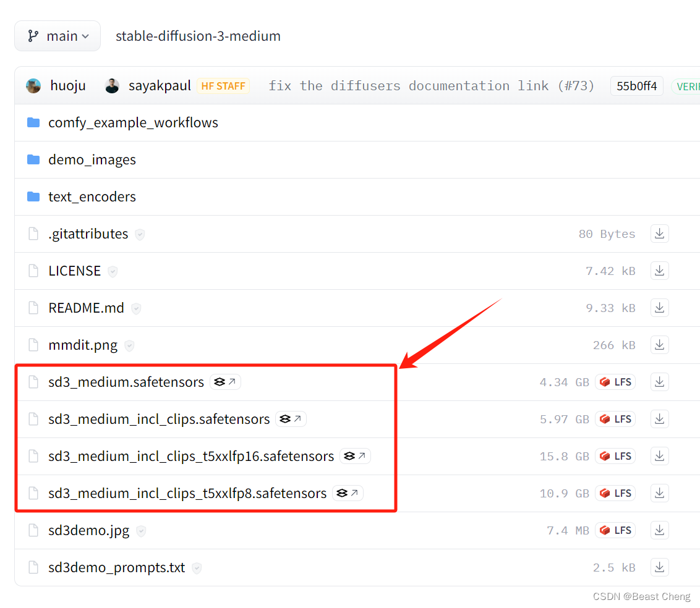700x608 pixels.
Task: Open the demo_images folder
Action: click(92, 159)
